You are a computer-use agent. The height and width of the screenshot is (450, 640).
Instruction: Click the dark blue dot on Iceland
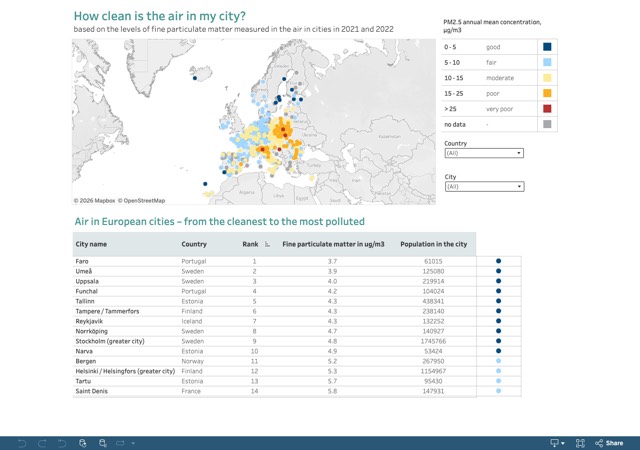point(195,78)
